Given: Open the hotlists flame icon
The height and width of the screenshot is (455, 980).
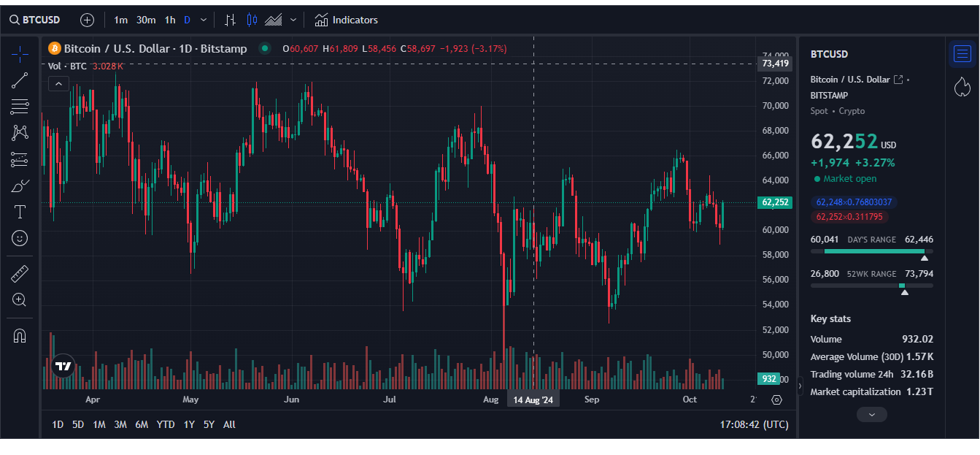Looking at the screenshot, I should 962,88.
